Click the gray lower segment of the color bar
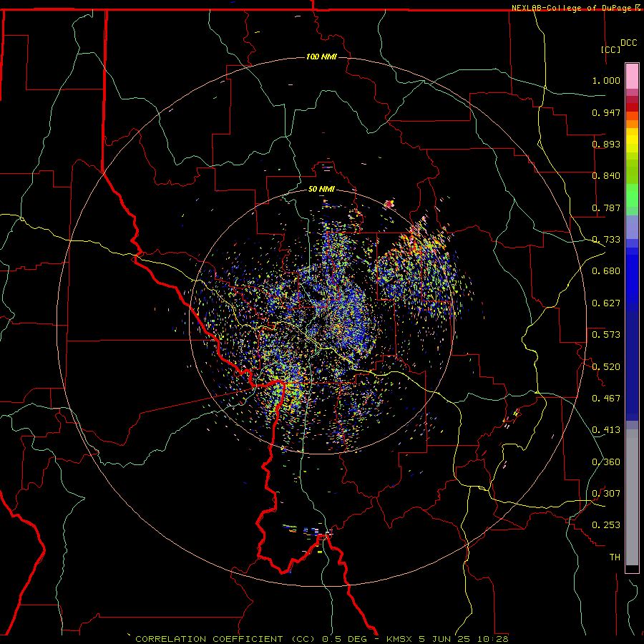This screenshot has height=644, width=644. tap(632, 497)
